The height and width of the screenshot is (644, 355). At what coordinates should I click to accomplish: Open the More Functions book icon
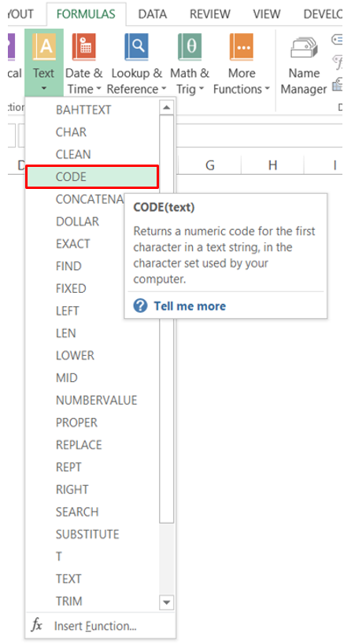pos(242,46)
